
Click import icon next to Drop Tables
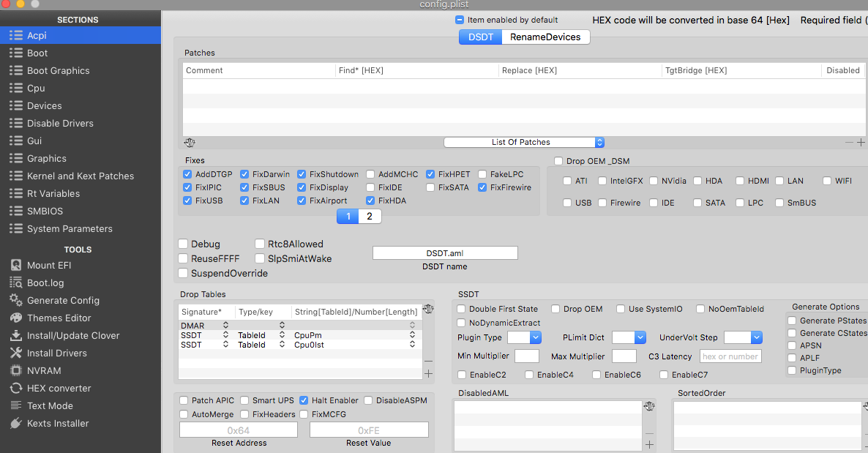coord(428,309)
